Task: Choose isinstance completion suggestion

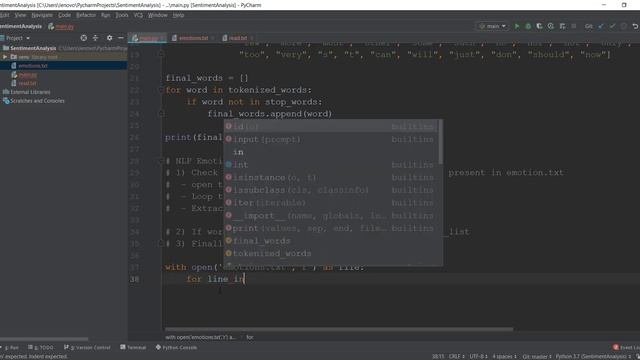Action: (x=330, y=177)
